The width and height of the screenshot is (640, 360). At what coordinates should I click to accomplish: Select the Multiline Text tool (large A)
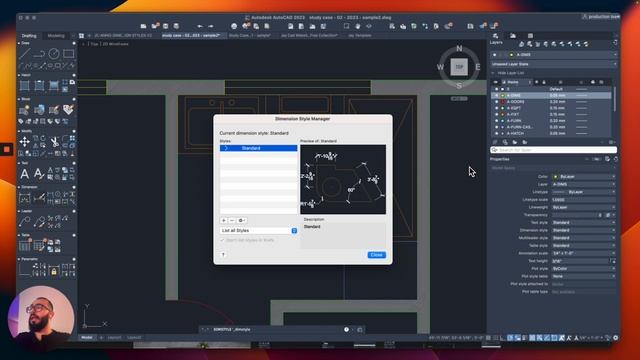24,174
